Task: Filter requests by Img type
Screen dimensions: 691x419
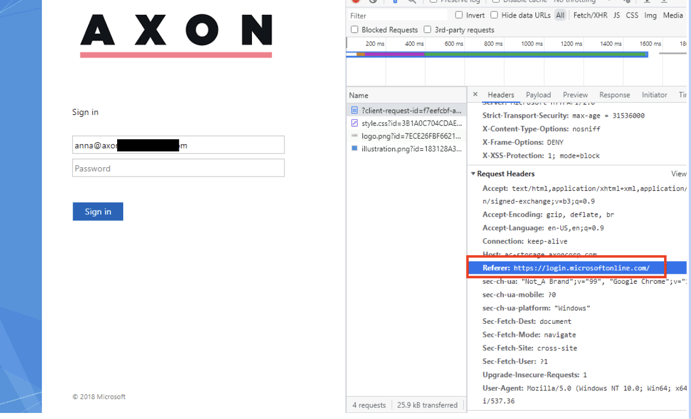Action: point(650,15)
